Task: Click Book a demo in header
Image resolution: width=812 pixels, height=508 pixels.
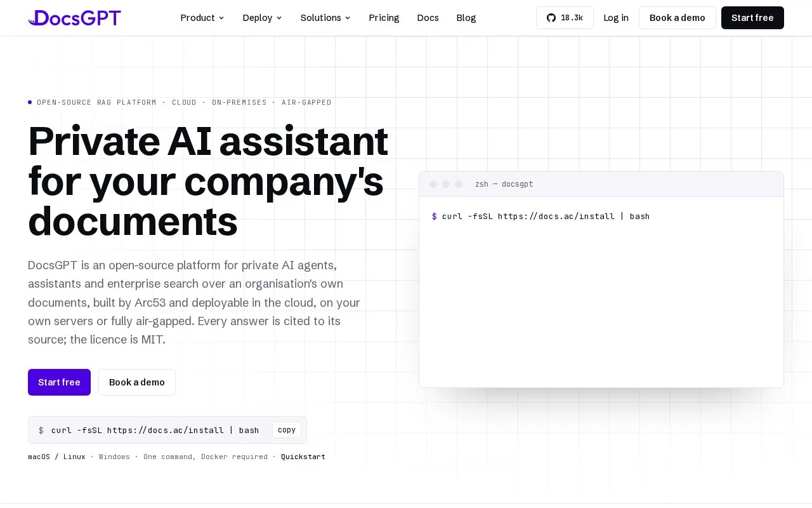Action: tap(678, 18)
